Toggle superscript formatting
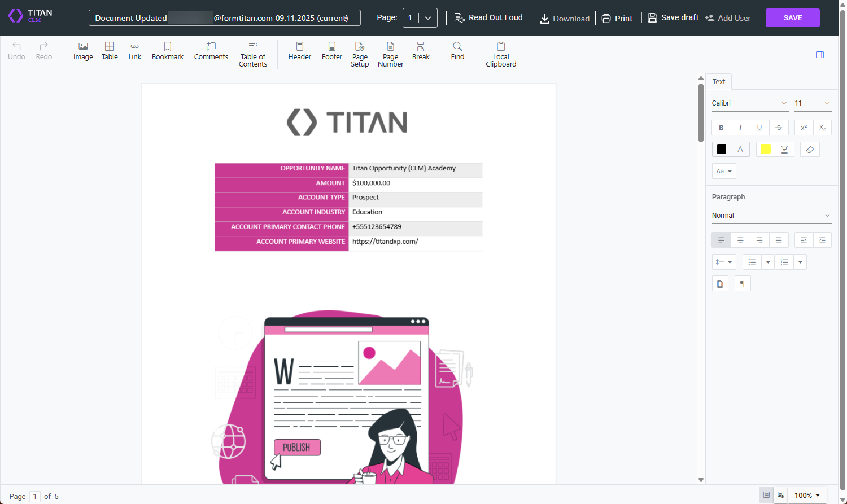 click(x=803, y=127)
